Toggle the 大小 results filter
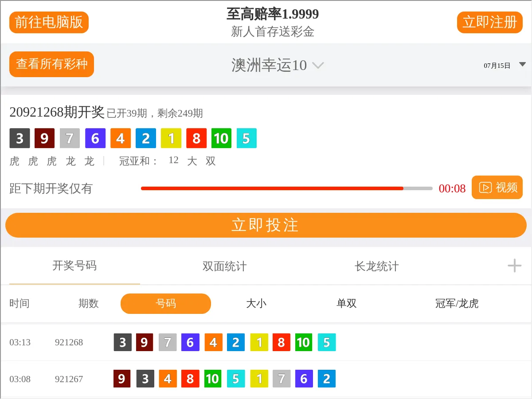 257,304
